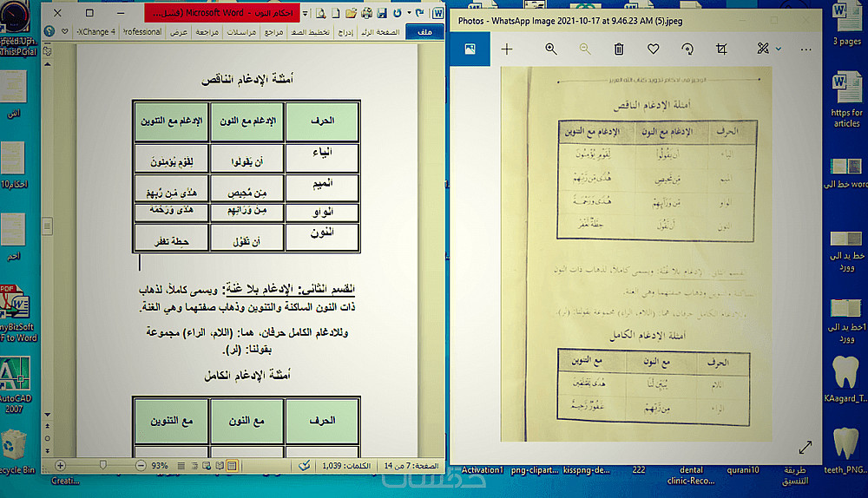Screen dimensions: 868x498
Task: Switch to Print Layout view in Word's status bar
Action: (x=232, y=465)
